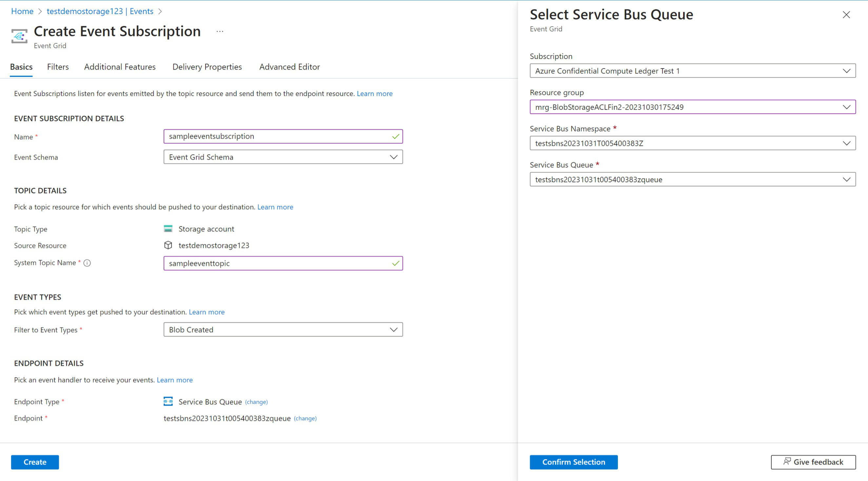This screenshot has width=868, height=481.
Task: Click the Event Grid icon next to title
Action: click(20, 35)
